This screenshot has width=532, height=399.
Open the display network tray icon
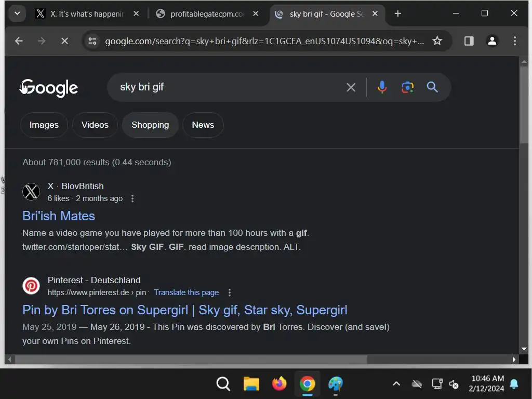point(437,384)
